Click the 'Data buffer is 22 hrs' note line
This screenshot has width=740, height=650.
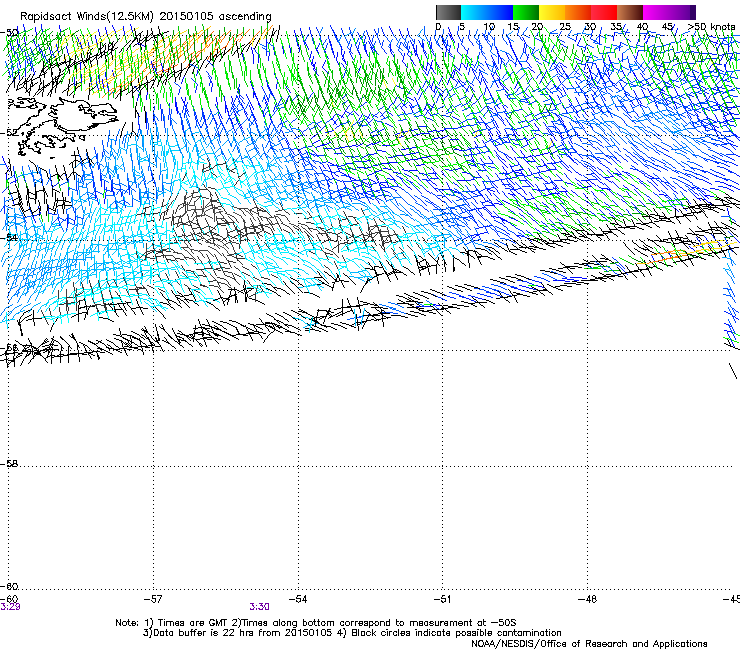[352, 633]
